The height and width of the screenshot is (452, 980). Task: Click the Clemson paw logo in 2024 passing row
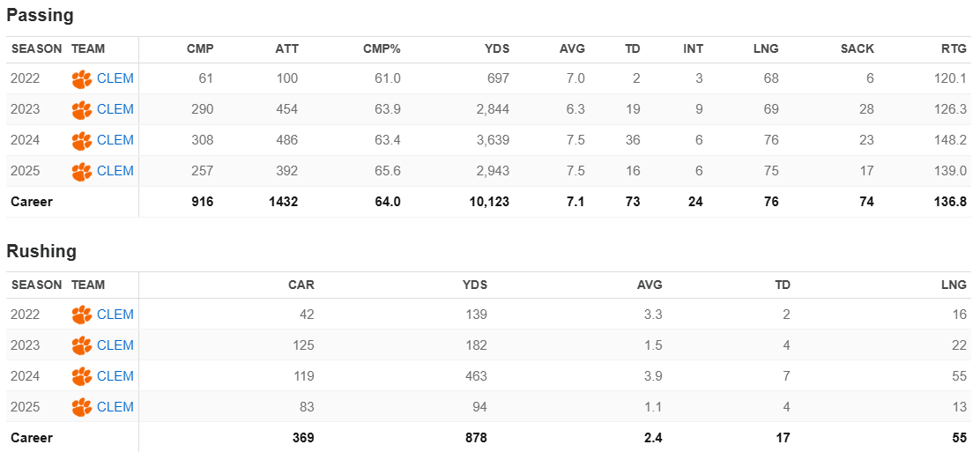point(82,141)
